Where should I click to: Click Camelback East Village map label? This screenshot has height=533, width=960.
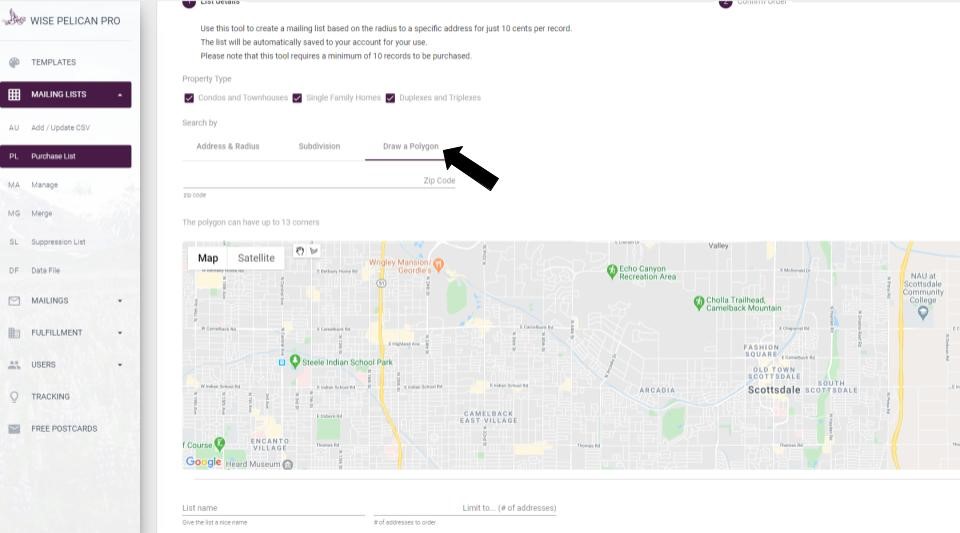pyautogui.click(x=489, y=417)
